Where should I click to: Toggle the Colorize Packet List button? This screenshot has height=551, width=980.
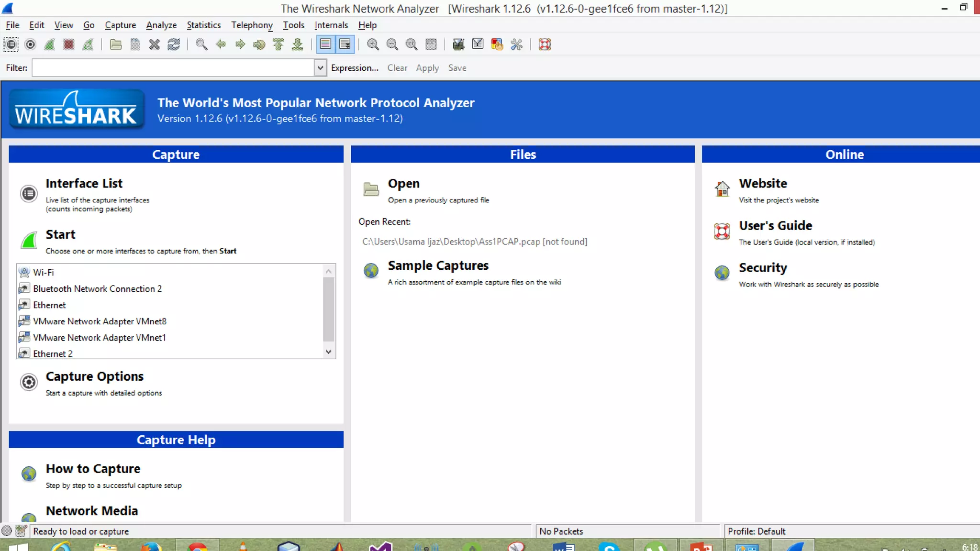point(325,44)
